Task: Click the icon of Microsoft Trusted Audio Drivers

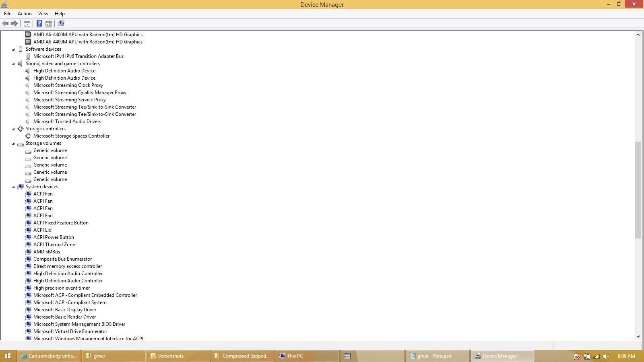Action: [x=28, y=121]
